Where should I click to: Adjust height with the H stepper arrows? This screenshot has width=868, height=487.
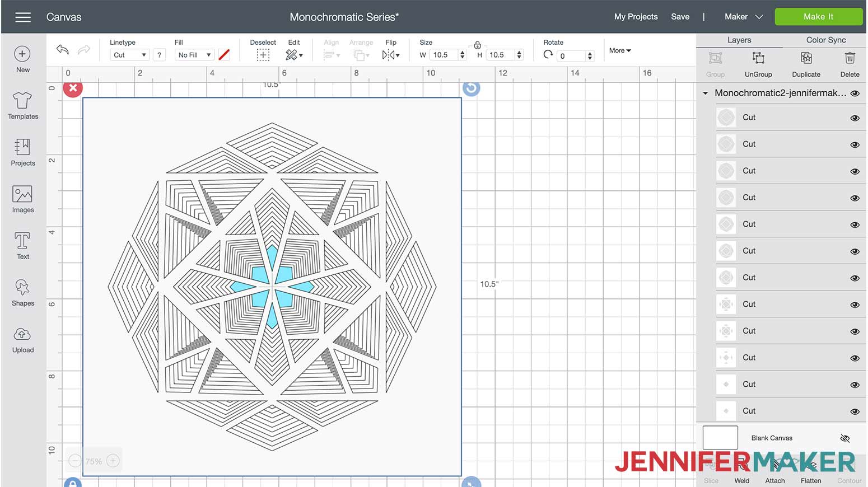tap(519, 55)
